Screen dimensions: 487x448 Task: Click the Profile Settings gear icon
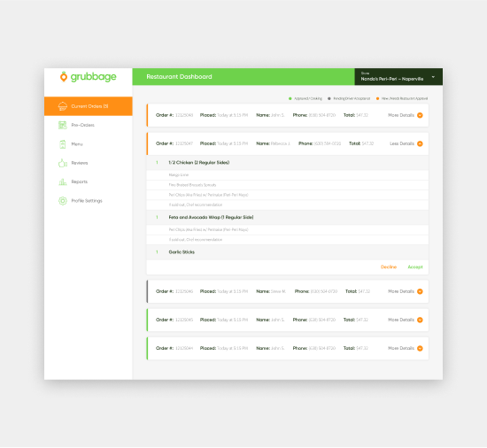tap(63, 201)
